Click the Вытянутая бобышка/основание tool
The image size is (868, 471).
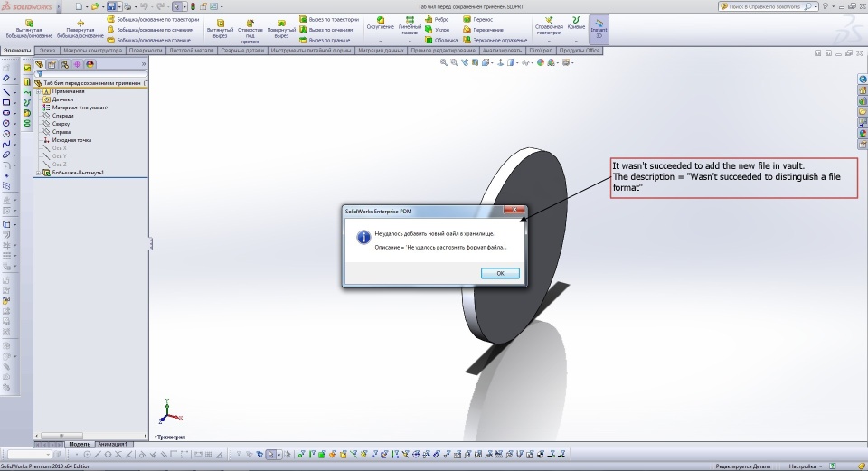tap(29, 29)
